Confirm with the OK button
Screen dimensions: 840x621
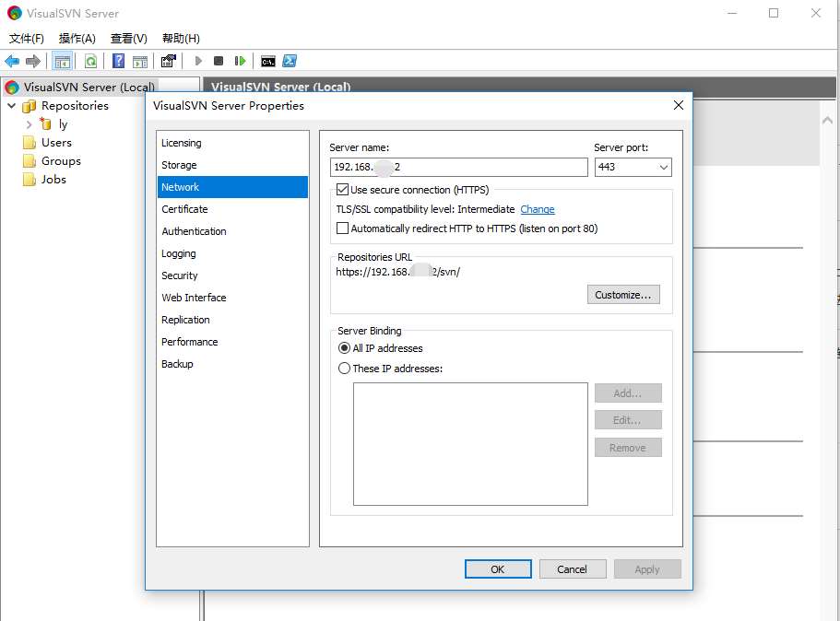pos(498,569)
